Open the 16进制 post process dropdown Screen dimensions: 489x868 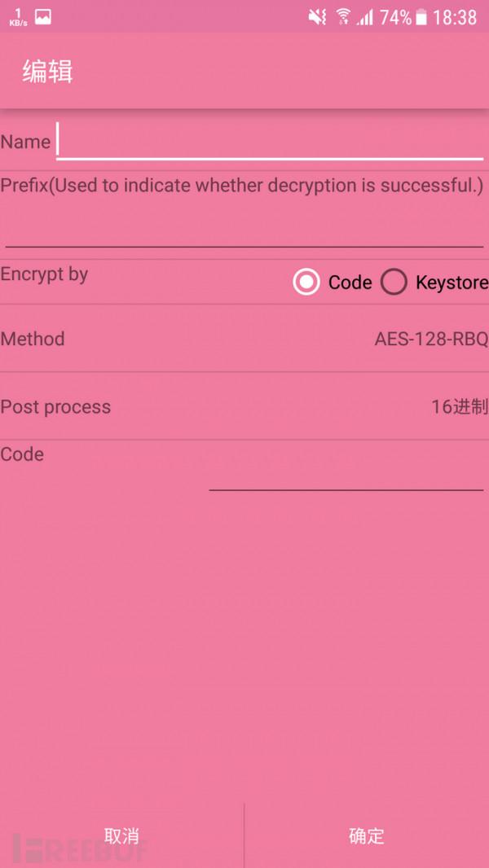coord(459,406)
